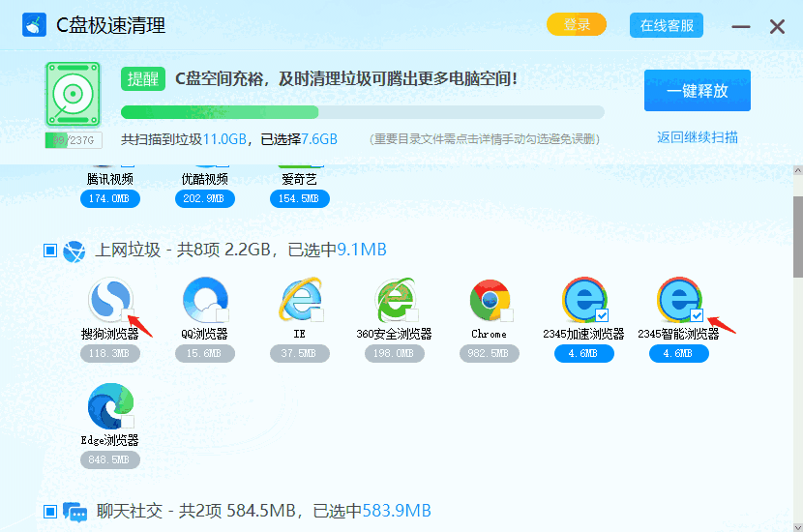803x532 pixels.
Task: Click the 2345智能浏览器 label
Action: [678, 334]
